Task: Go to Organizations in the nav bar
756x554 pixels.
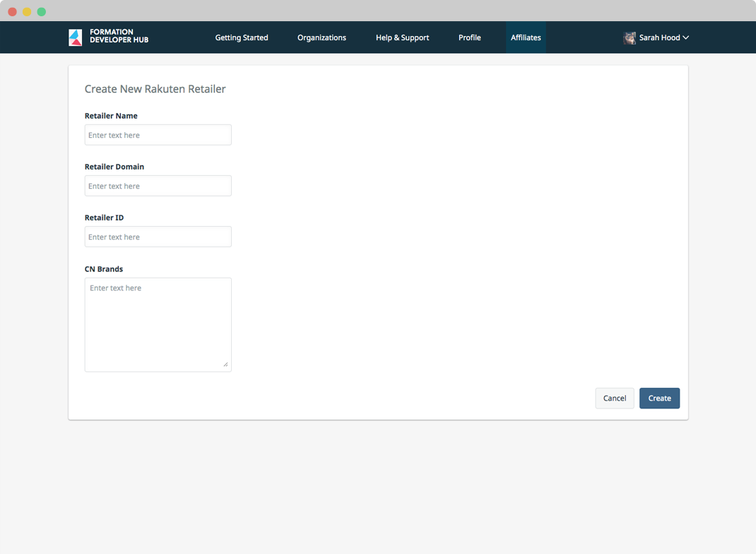Action: 321,37
